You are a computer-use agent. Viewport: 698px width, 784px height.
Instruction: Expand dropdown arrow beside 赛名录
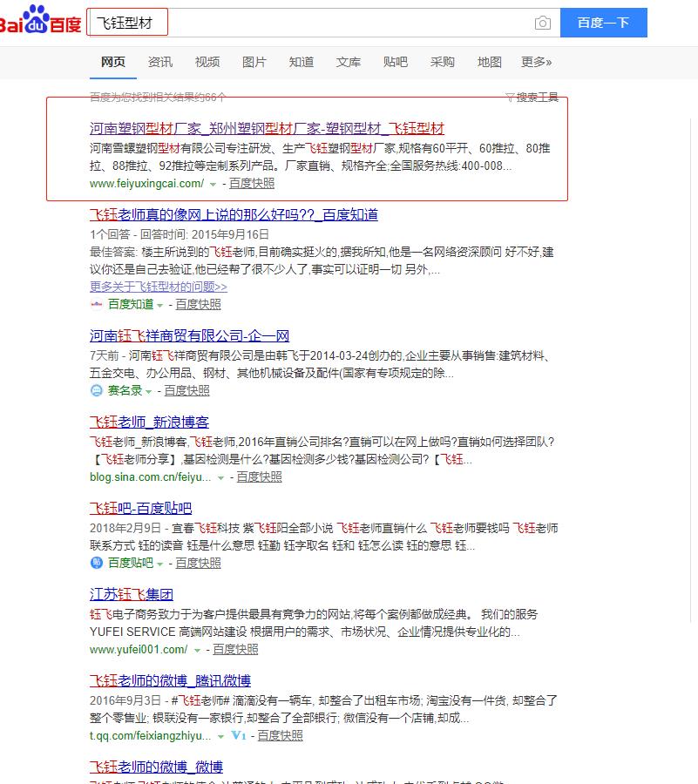click(148, 391)
